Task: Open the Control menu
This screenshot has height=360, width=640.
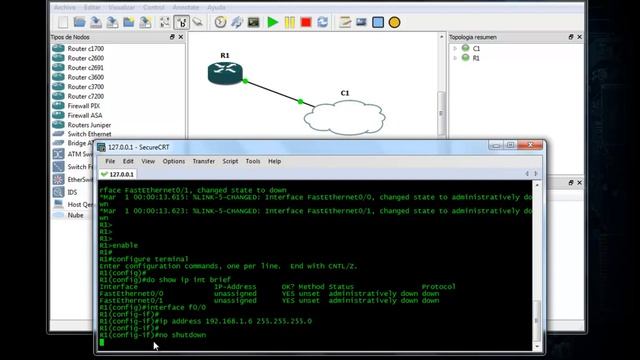Action: [x=154, y=7]
